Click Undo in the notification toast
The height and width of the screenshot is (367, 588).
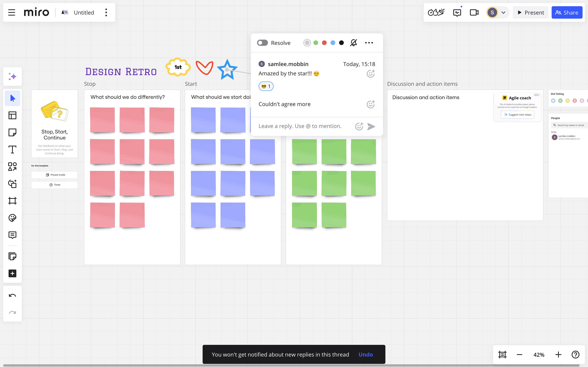click(x=365, y=354)
